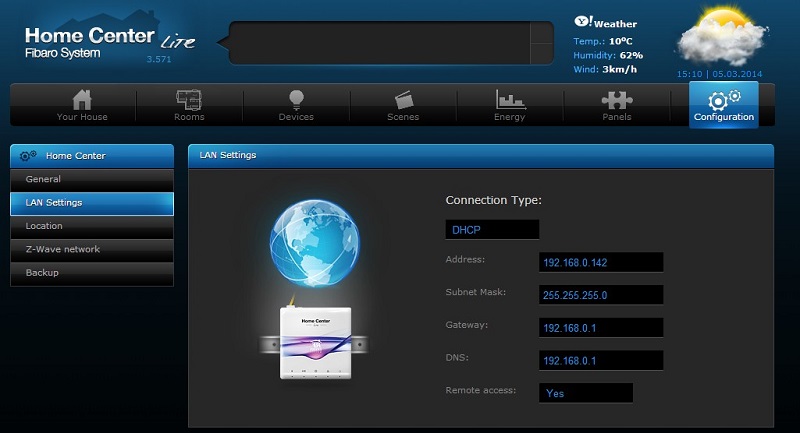
Task: Click the Remote access label
Action: point(481,390)
